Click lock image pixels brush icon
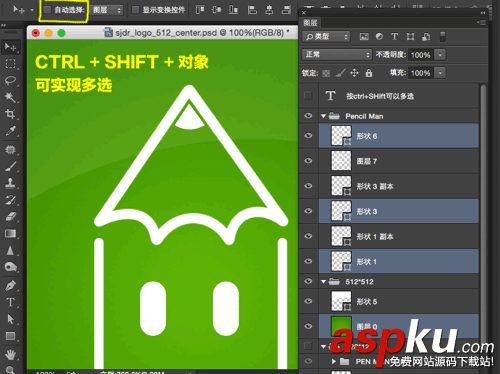The height and width of the screenshot is (374, 500). click(x=340, y=73)
